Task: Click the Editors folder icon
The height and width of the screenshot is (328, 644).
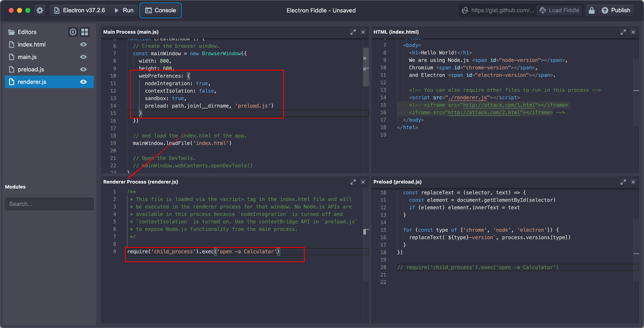Action: click(x=11, y=32)
